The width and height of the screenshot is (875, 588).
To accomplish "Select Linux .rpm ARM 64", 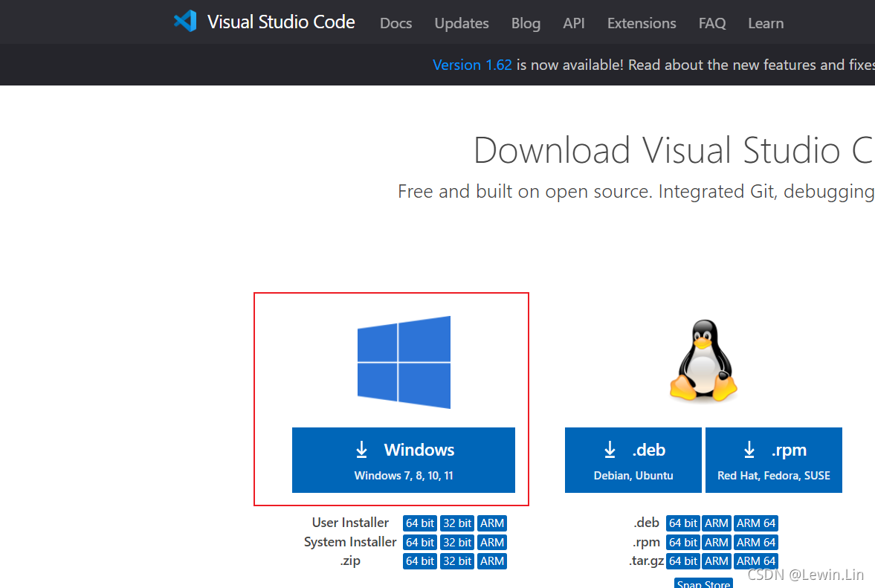I will [755, 542].
